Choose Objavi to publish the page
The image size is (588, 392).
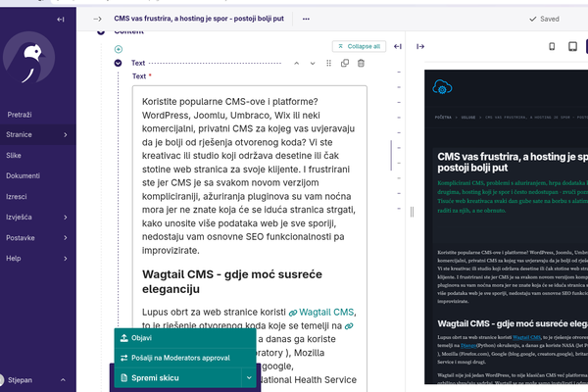pyautogui.click(x=185, y=338)
